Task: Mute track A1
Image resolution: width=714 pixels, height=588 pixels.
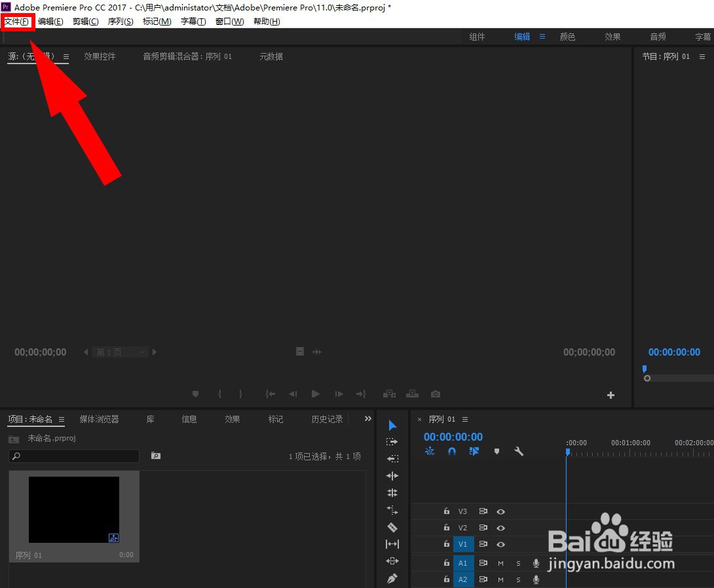Action: point(501,563)
